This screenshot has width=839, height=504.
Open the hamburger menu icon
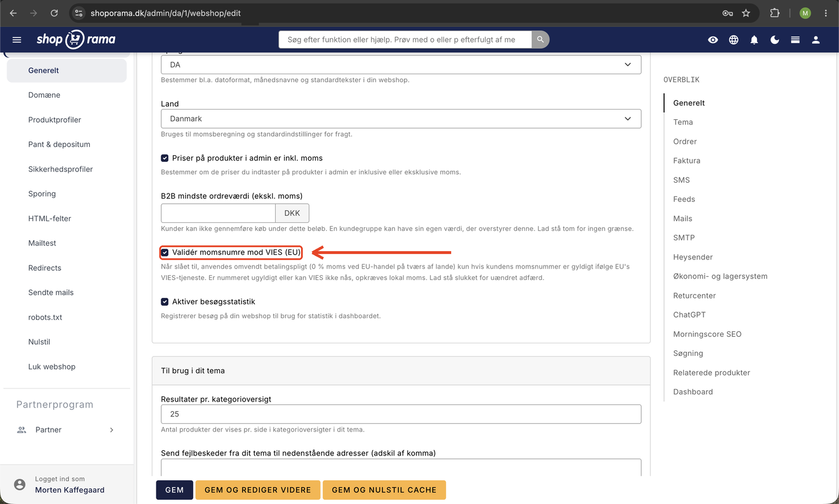pos(17,40)
